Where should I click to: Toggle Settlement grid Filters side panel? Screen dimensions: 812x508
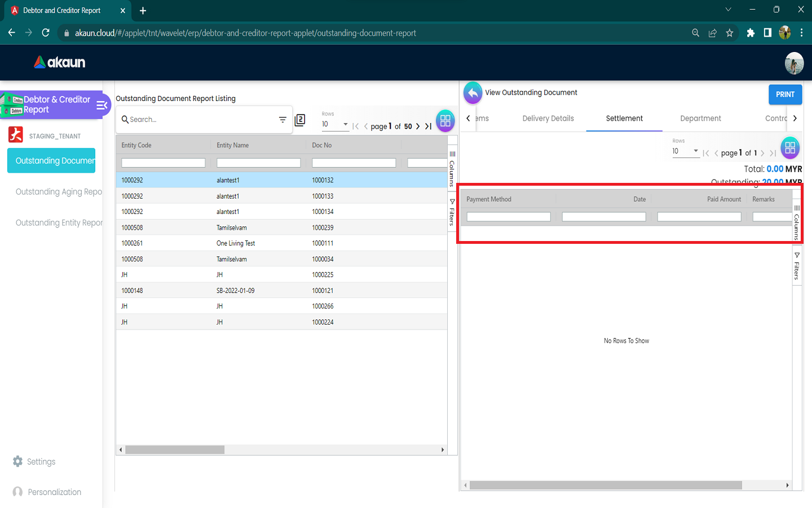pyautogui.click(x=797, y=266)
